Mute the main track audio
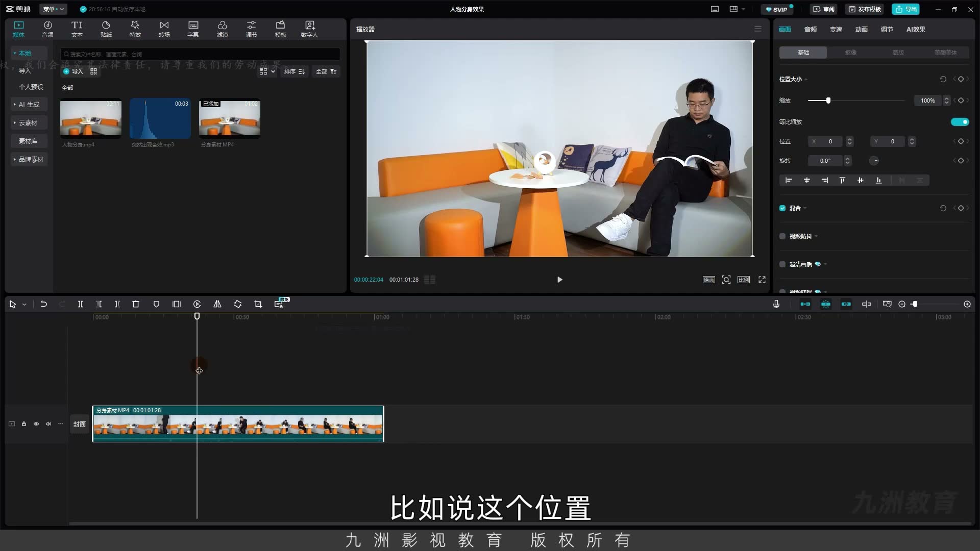The width and height of the screenshot is (980, 551). click(x=48, y=424)
